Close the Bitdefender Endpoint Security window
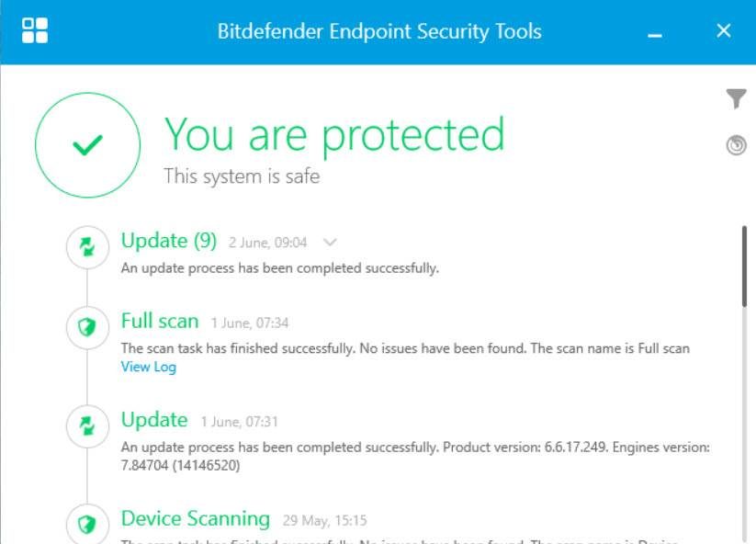756x544 pixels. (x=724, y=30)
